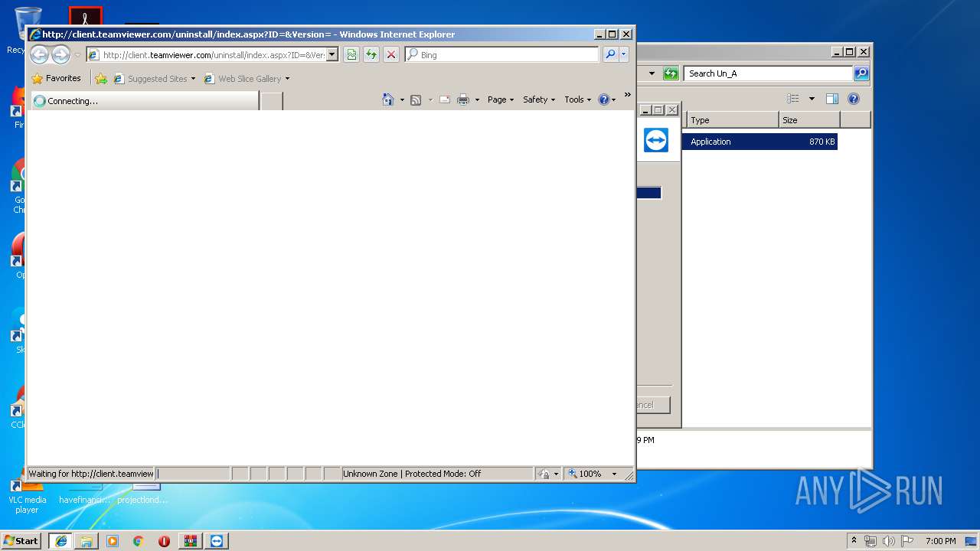Click Add to Favorites Bar icon
The image size is (980, 551).
click(x=100, y=78)
